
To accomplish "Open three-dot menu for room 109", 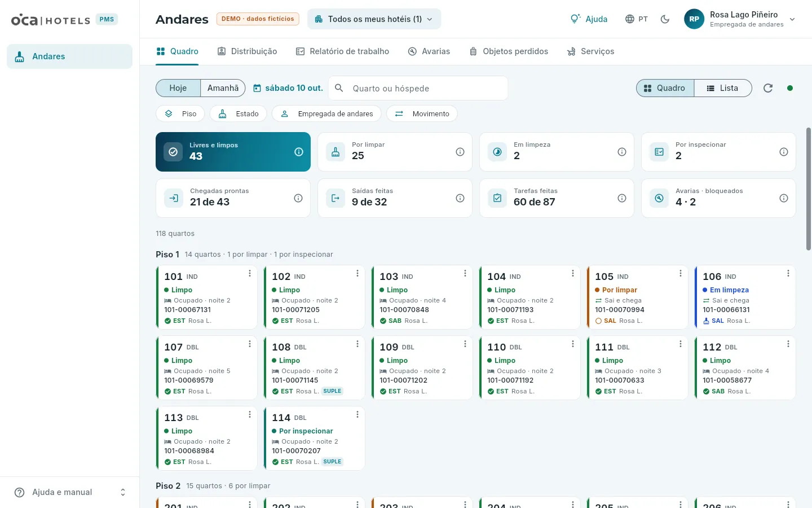I will (465, 344).
